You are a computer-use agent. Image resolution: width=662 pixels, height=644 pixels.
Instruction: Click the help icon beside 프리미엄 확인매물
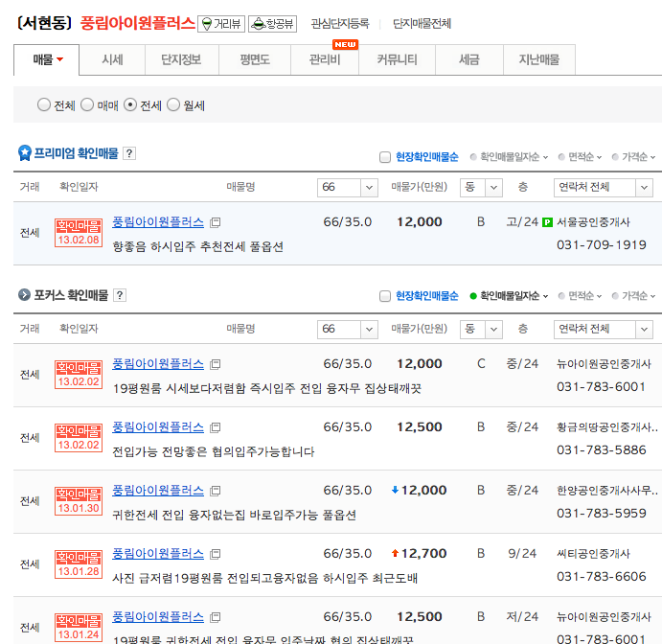(x=129, y=153)
